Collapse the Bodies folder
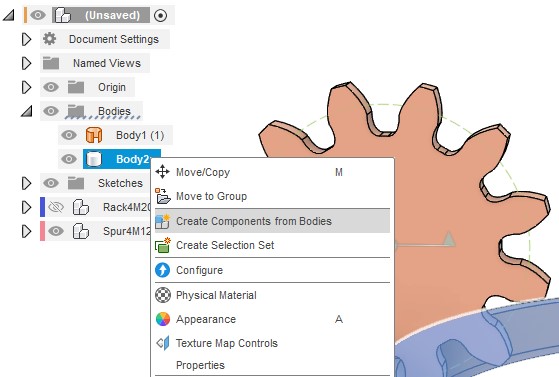 point(27,111)
